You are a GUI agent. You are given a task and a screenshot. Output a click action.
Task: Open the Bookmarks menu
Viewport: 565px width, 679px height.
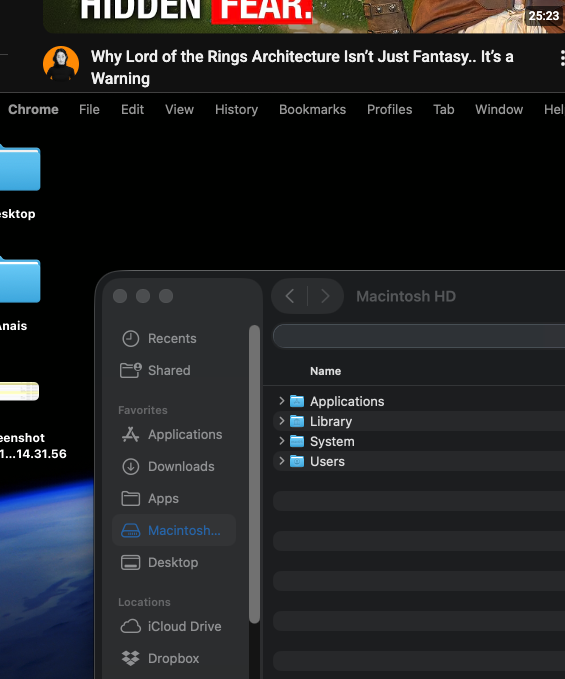tap(312, 110)
